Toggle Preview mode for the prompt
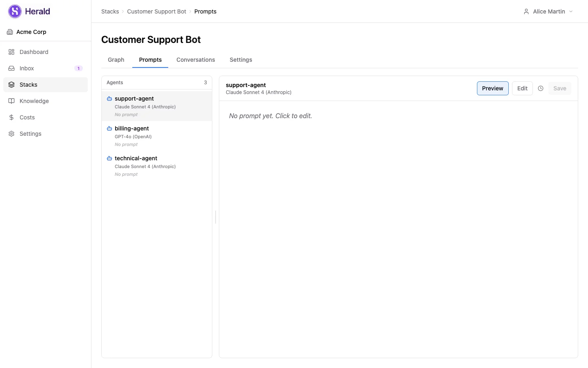 tap(492, 88)
